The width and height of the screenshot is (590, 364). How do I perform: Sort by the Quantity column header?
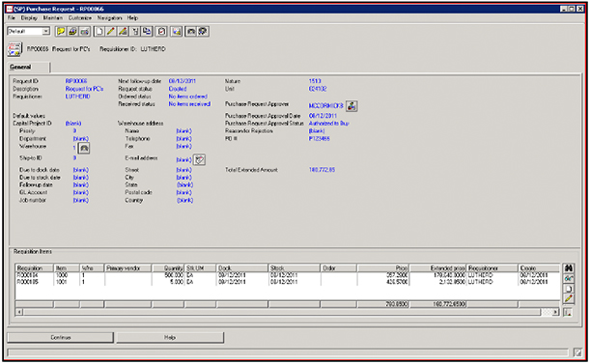168,268
